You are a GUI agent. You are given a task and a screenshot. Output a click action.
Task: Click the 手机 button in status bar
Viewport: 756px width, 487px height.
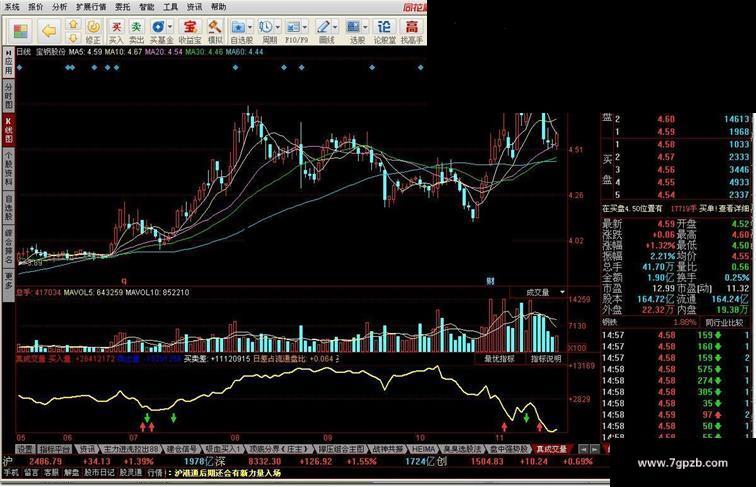click(x=11, y=473)
